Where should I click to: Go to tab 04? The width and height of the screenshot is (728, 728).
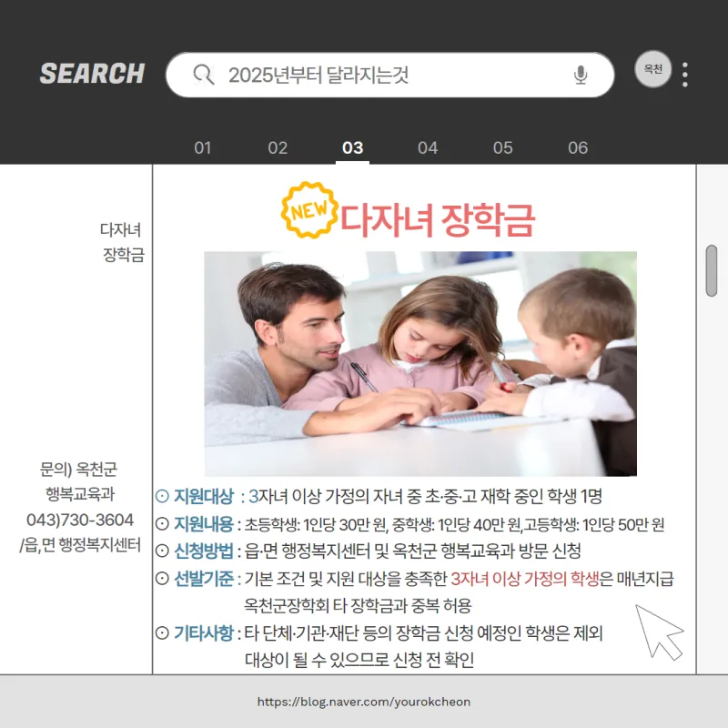pos(428,147)
